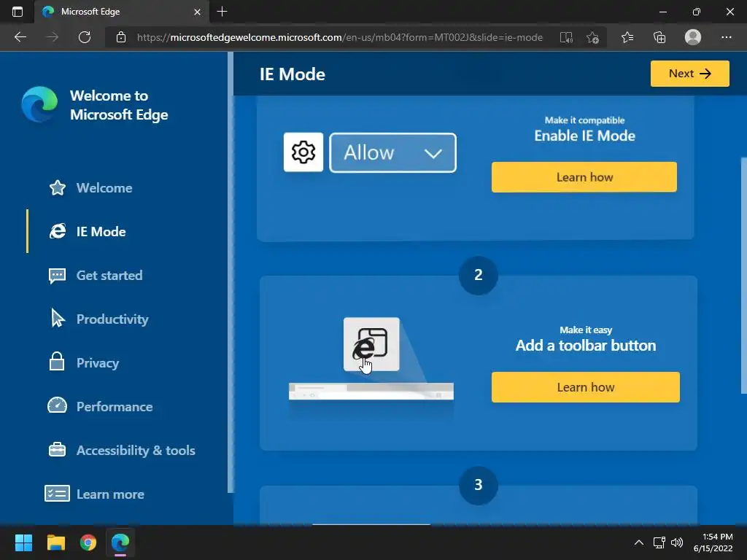The width and height of the screenshot is (747, 560).
Task: Click the page content vertical scrollbar
Action: (743, 275)
